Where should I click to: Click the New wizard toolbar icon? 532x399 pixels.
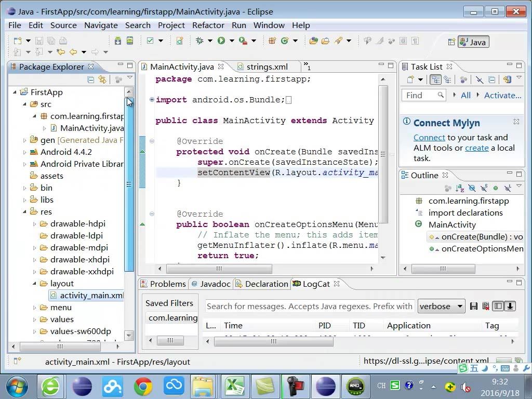(18, 41)
